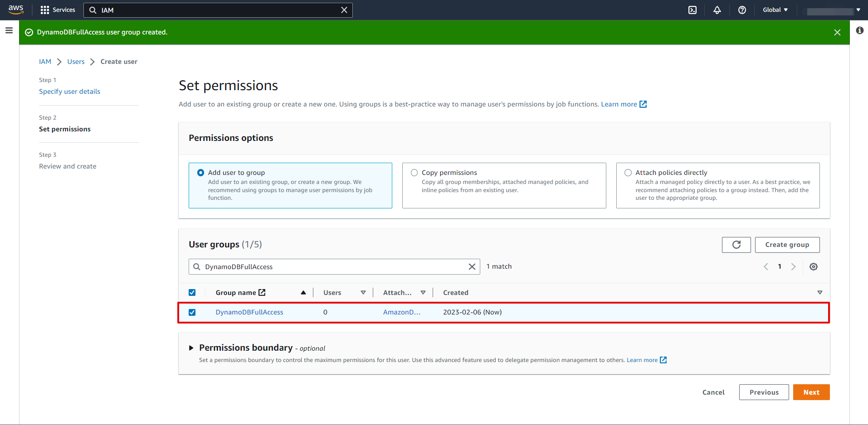
Task: Dismiss the green success banner
Action: [837, 32]
